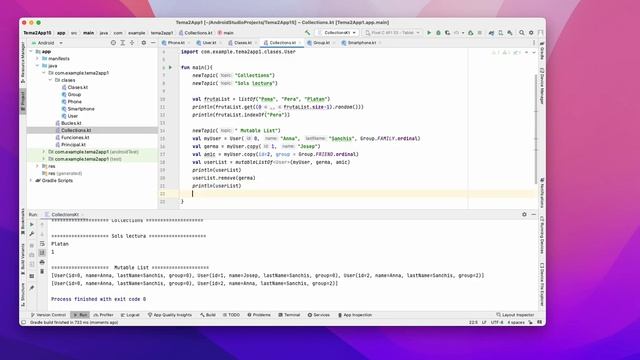Open the Android project view dropdown
Image resolution: width=640 pixels, height=360 pixels.
(x=47, y=43)
